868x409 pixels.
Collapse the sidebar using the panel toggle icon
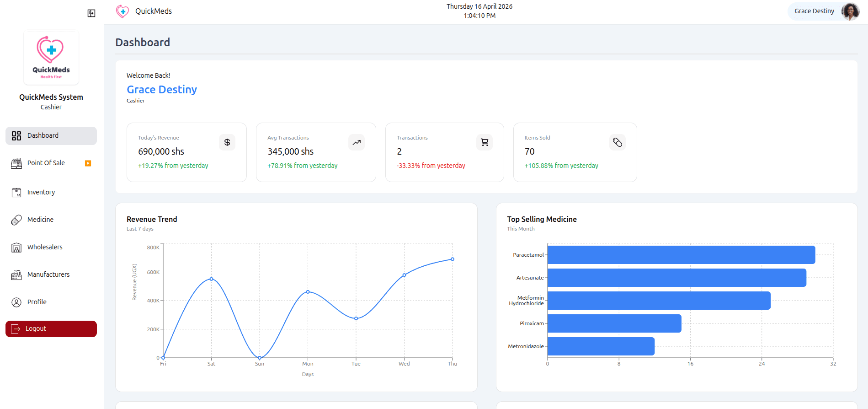pyautogui.click(x=91, y=13)
